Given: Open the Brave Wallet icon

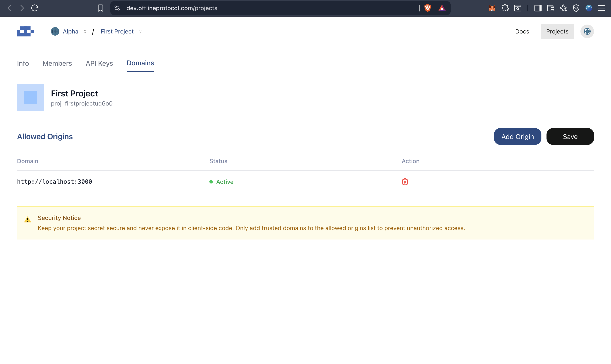Looking at the screenshot, I should (x=551, y=8).
